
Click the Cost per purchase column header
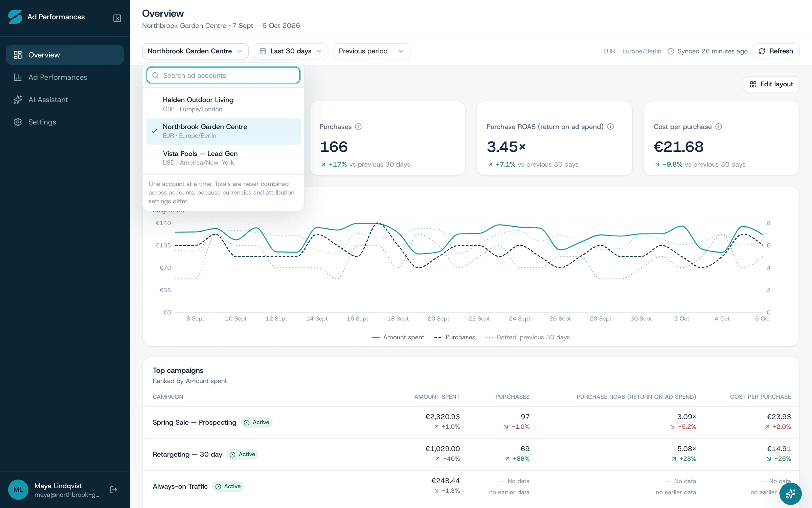(x=760, y=397)
